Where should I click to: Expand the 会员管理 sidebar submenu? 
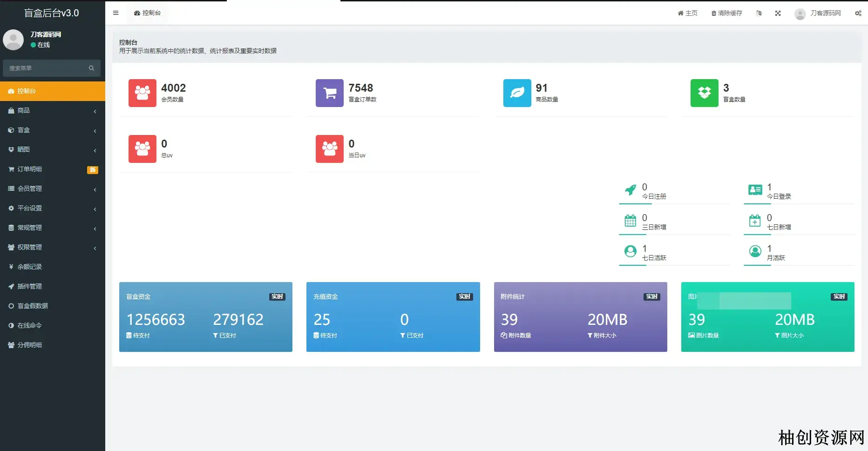52,189
